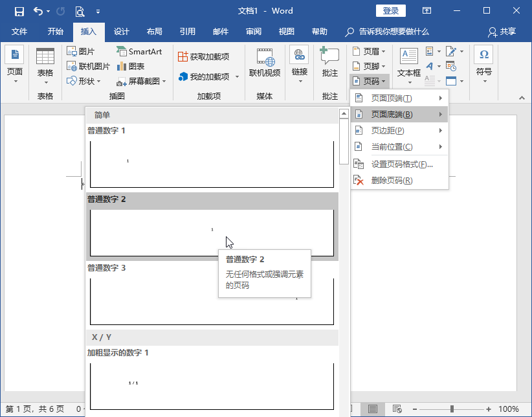Image resolution: width=532 pixels, height=417 pixels.
Task: Click the Redo icon in title bar
Action: click(x=61, y=12)
